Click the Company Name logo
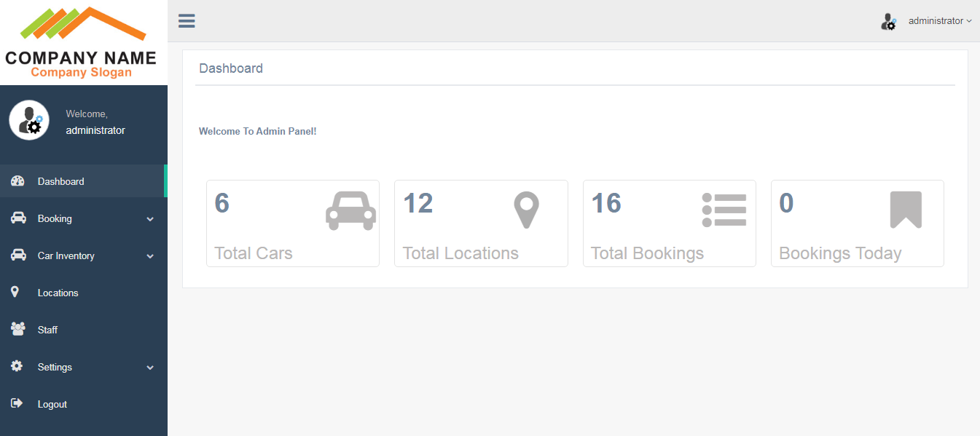980x436 pixels. tap(83, 41)
